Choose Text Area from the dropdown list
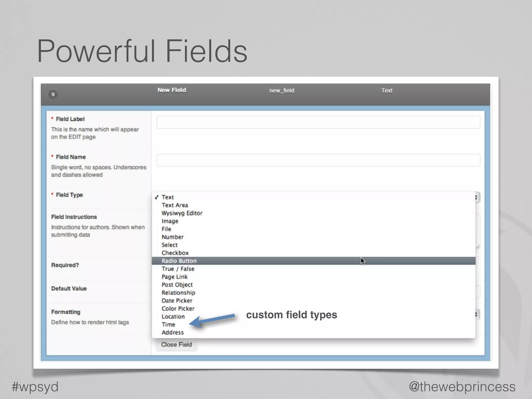Screen dimensions: 532x399 coord(314,205)
